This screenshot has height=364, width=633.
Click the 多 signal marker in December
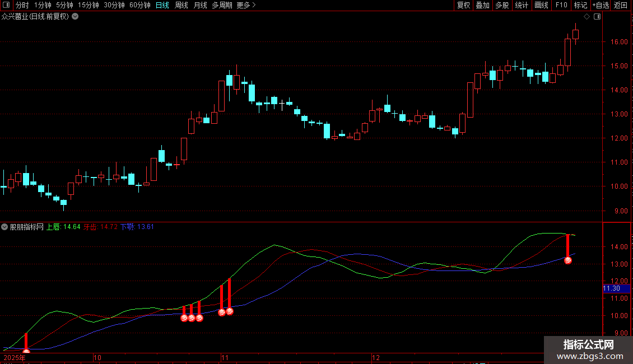[568, 261]
